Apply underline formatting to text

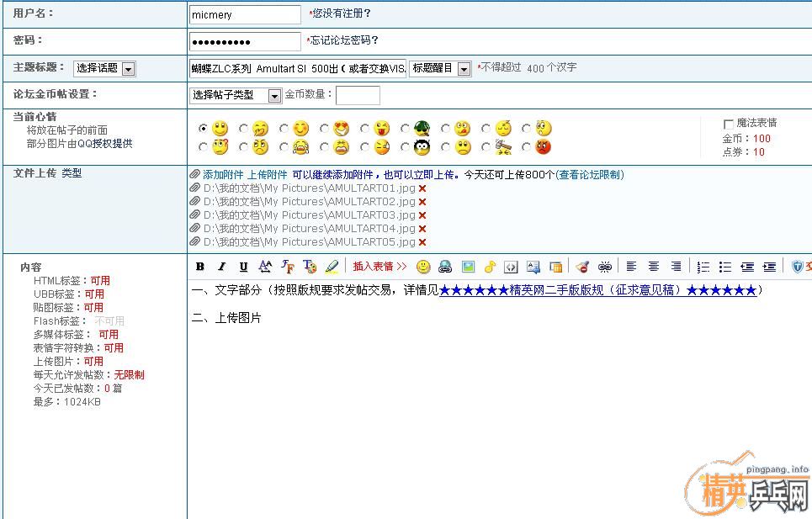click(x=243, y=267)
